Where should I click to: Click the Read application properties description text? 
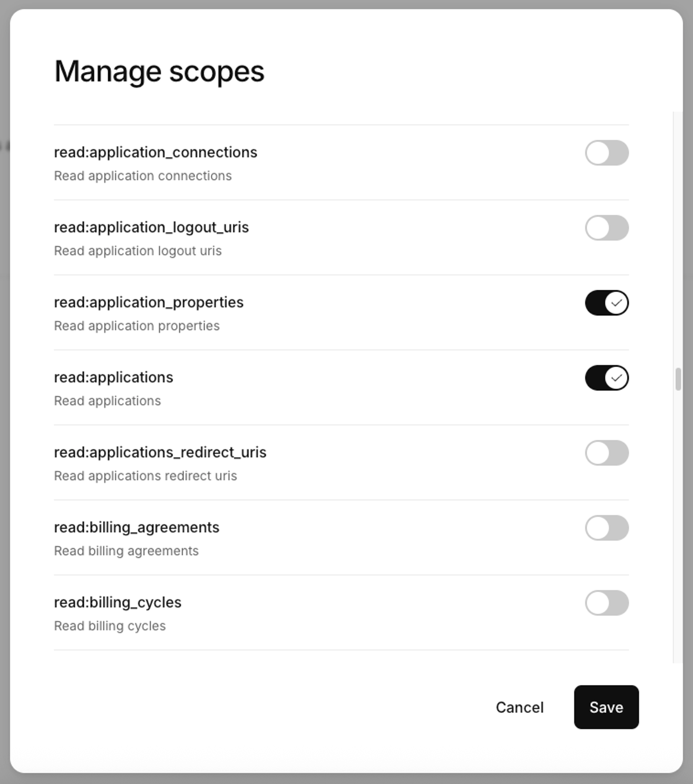[136, 326]
